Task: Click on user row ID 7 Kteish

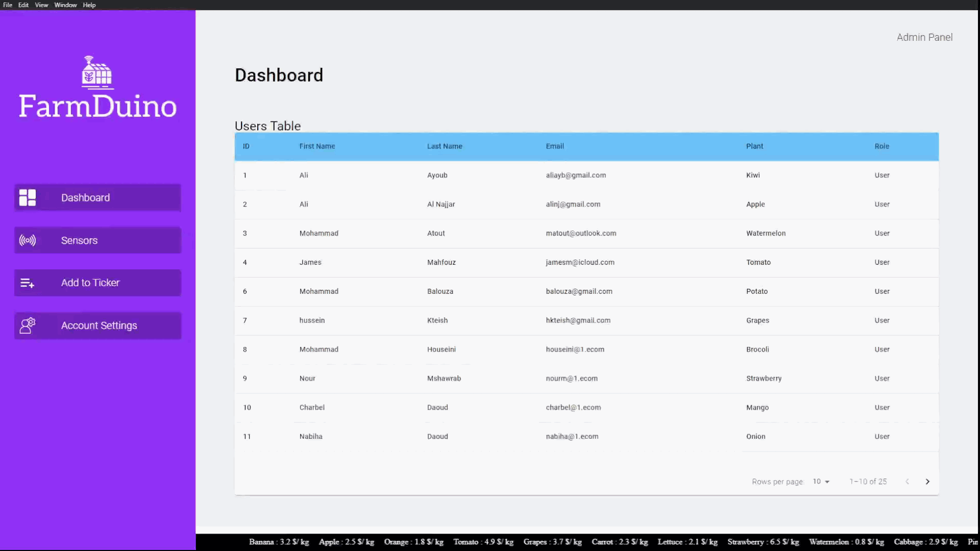Action: 587,320
